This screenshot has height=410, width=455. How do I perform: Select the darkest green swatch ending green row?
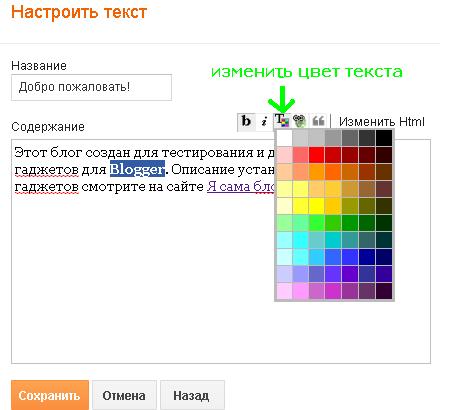[384, 223]
